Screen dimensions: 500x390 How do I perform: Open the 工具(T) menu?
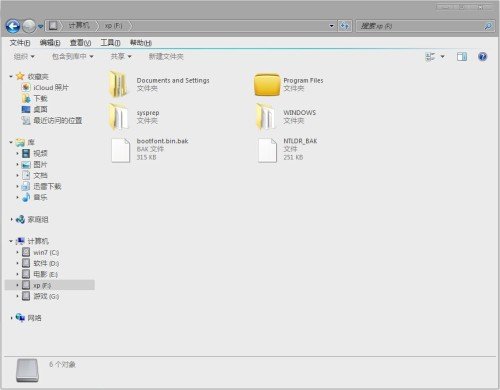pyautogui.click(x=110, y=43)
